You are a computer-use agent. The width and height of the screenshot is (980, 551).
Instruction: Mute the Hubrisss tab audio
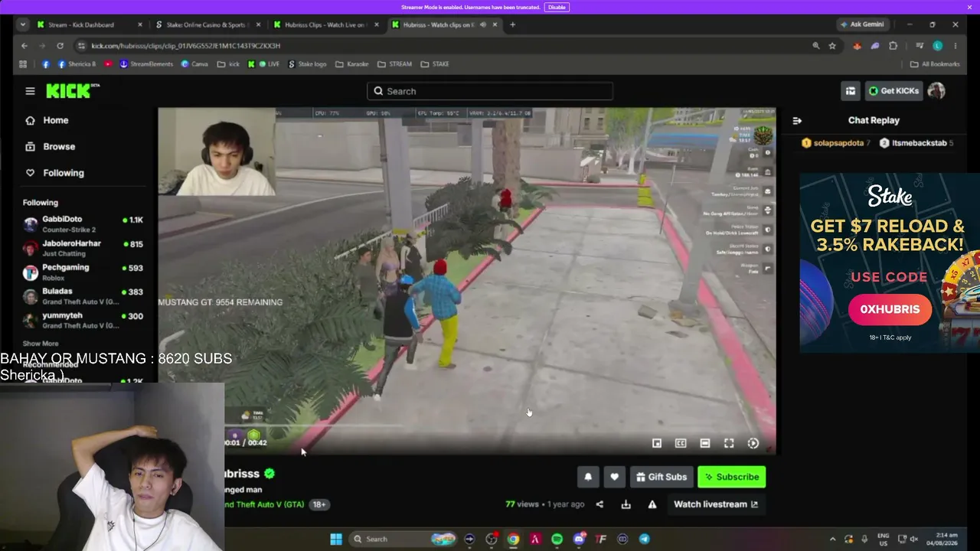pos(483,24)
